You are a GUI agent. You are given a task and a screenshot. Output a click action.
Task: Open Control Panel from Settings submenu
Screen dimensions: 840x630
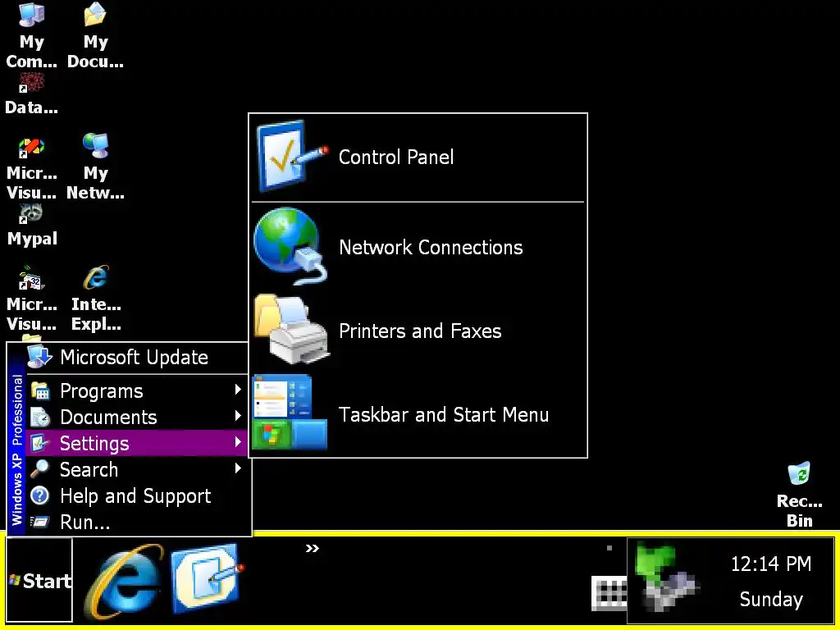pos(418,157)
